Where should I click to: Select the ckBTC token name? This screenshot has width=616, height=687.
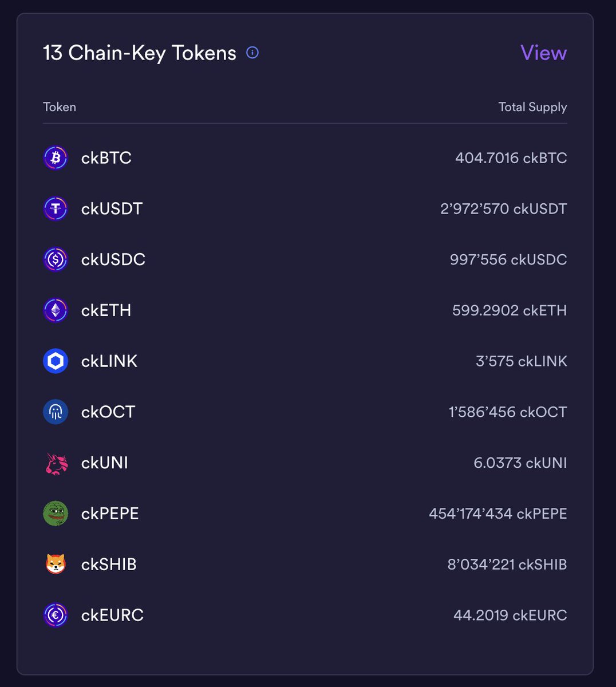pyautogui.click(x=106, y=157)
